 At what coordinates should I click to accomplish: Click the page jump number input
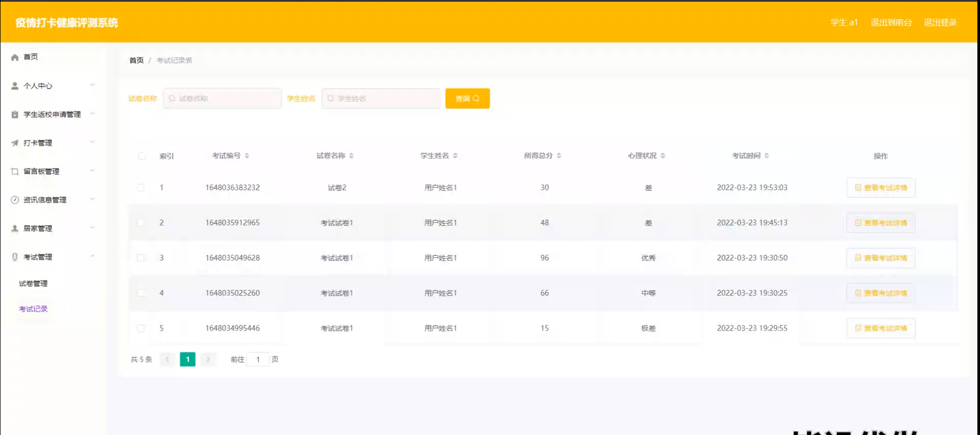258,360
